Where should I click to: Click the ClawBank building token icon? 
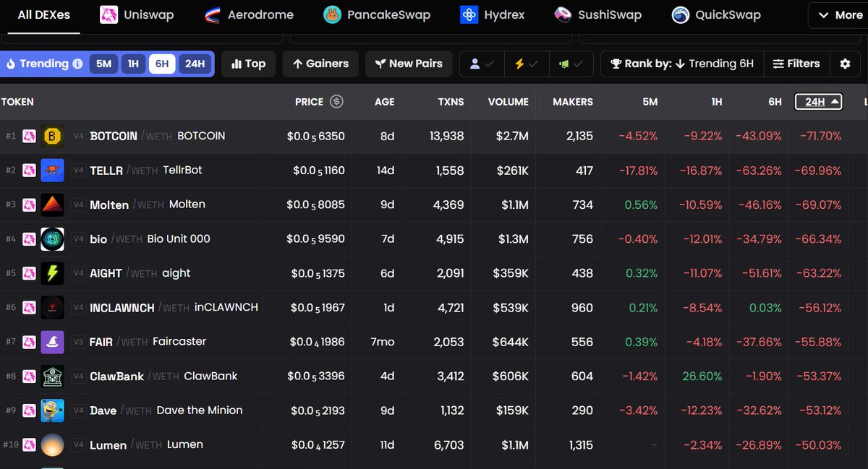coord(52,377)
